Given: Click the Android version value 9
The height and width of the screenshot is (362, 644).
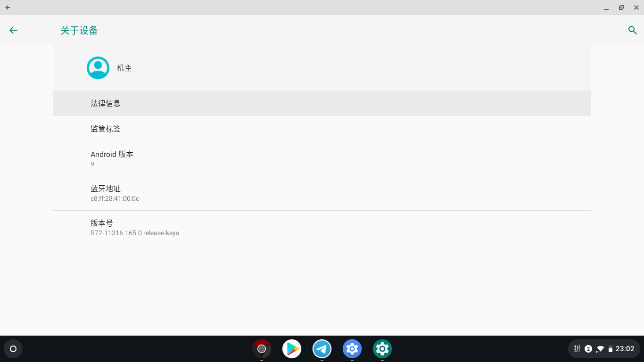Looking at the screenshot, I should 92,164.
